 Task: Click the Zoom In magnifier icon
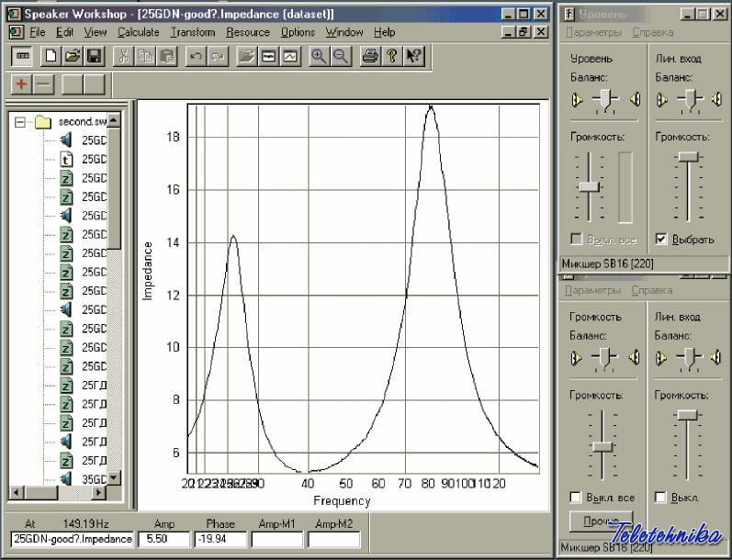point(319,56)
